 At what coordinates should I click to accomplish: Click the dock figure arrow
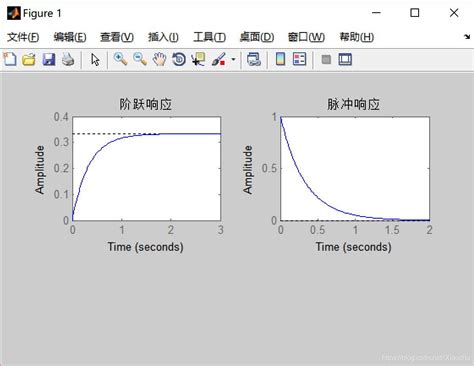pos(467,37)
